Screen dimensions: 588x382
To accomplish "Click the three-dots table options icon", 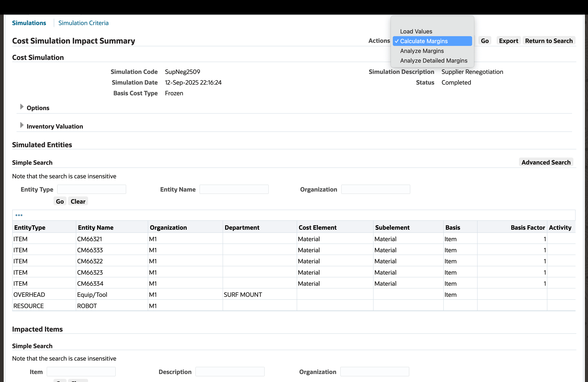I will coord(19,215).
